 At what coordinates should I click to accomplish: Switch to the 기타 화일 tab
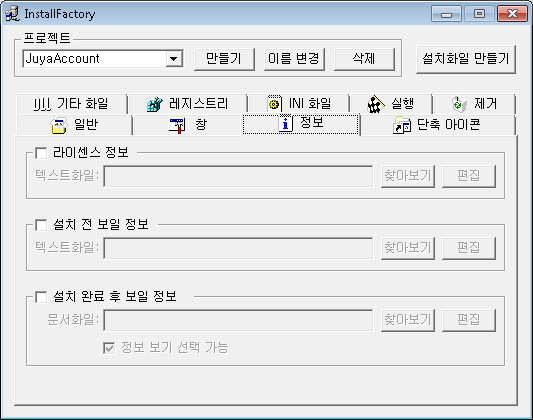(71, 104)
